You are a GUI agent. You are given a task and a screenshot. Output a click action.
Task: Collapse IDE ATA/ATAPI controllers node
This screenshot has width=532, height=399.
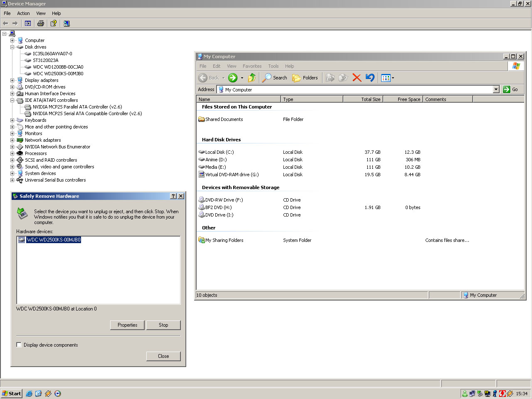pyautogui.click(x=12, y=100)
